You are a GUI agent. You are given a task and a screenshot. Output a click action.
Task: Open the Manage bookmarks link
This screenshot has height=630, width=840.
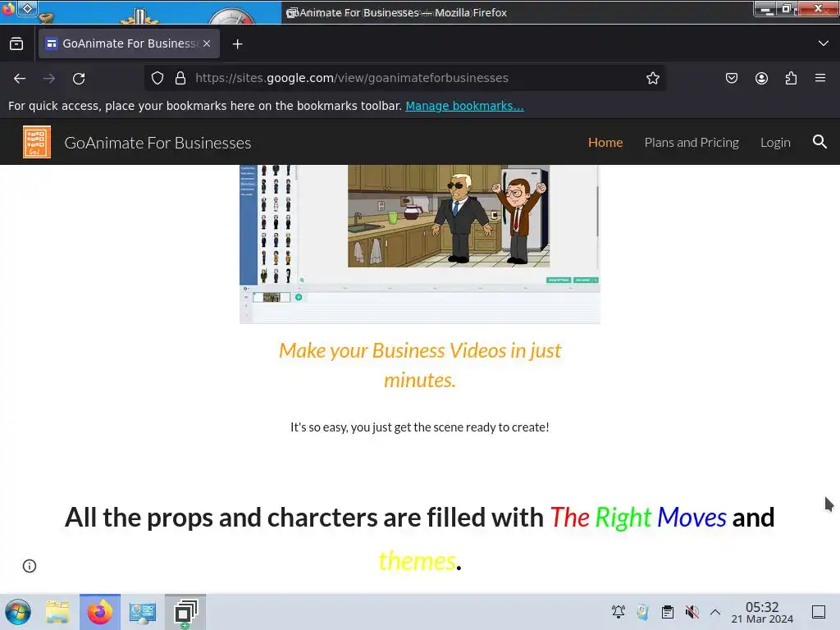pos(464,106)
